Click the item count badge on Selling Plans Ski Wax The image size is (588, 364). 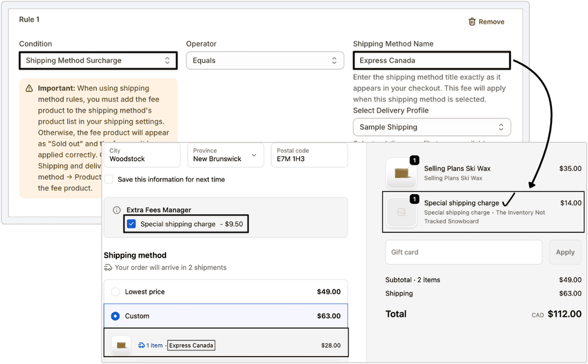tap(414, 160)
